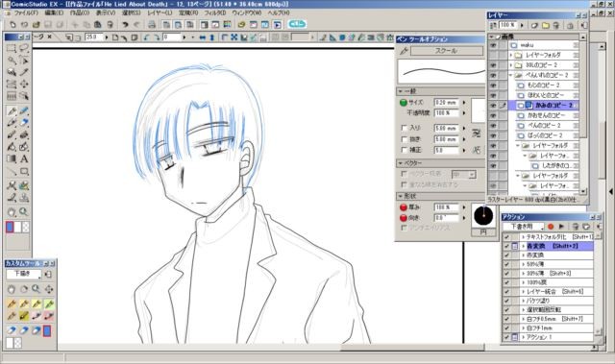615x364 pixels.
Task: Select the straight line tool
Action: [12, 172]
